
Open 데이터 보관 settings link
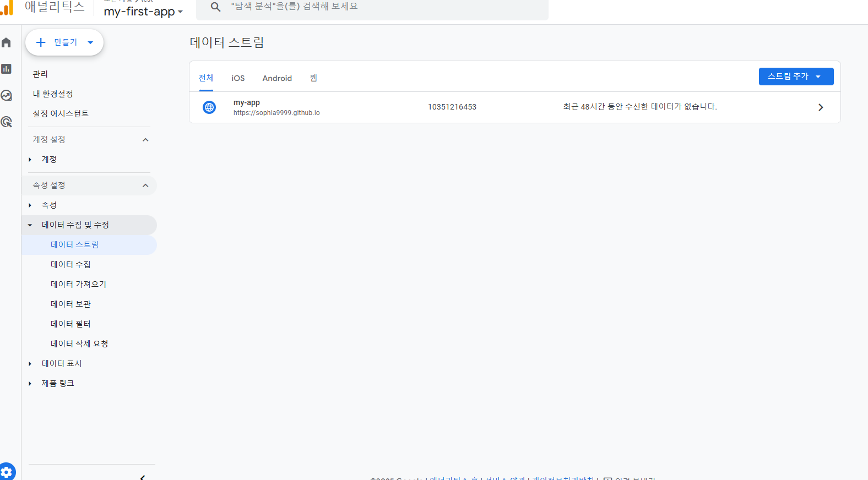point(70,304)
